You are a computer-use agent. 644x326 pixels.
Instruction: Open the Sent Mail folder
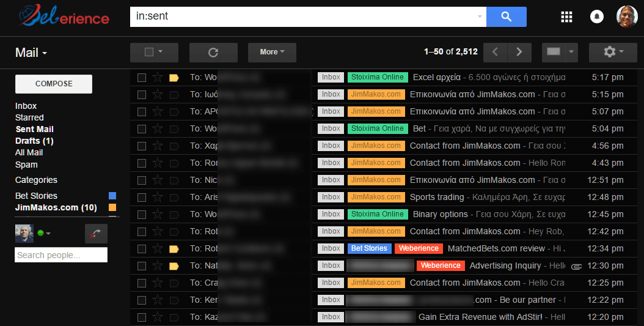34,129
